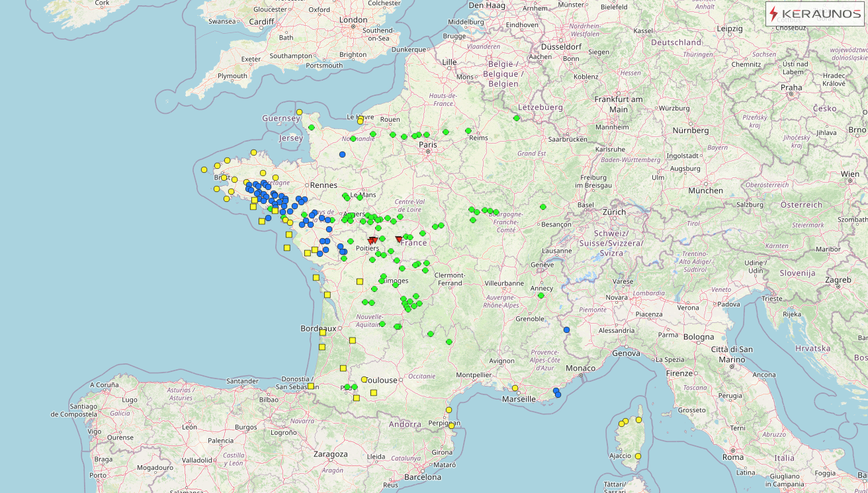Select the yellow marker on Perpignan label
The image size is (868, 493).
tap(451, 426)
